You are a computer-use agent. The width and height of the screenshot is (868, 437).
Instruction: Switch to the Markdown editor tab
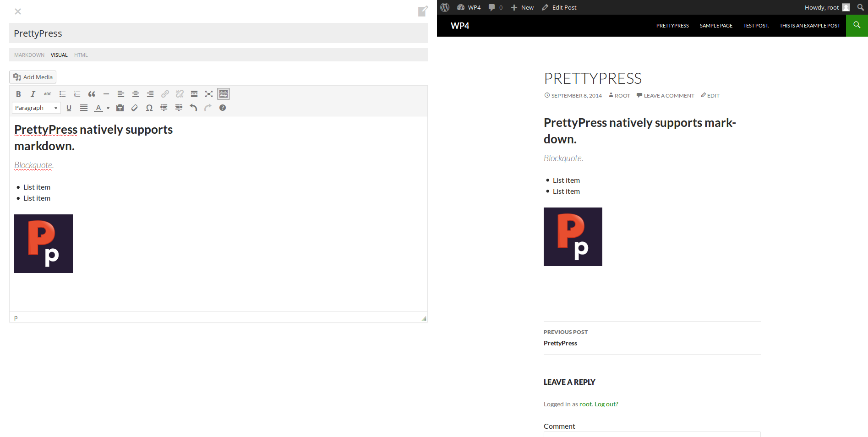(29, 55)
